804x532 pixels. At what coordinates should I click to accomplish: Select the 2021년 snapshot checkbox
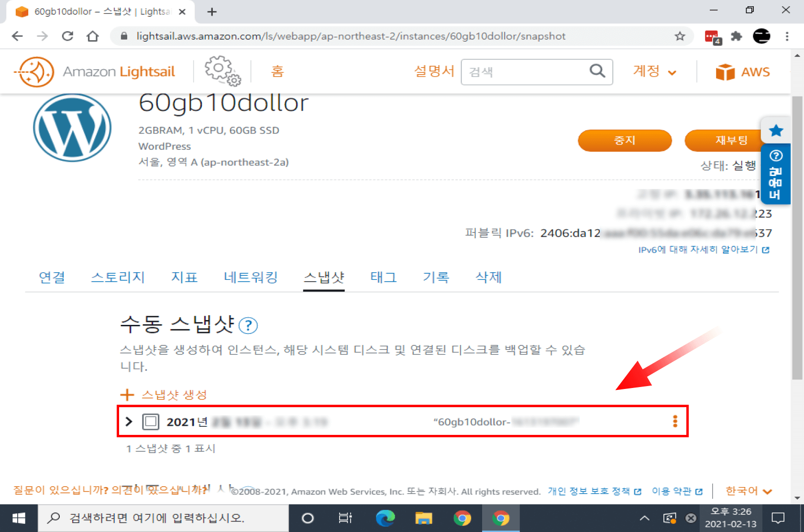(x=151, y=421)
